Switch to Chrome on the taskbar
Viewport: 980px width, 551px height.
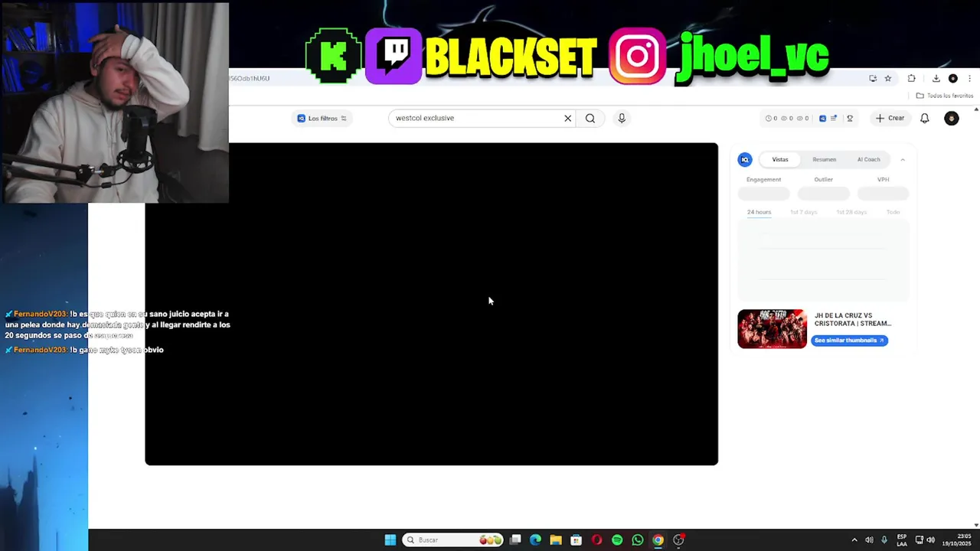658,540
